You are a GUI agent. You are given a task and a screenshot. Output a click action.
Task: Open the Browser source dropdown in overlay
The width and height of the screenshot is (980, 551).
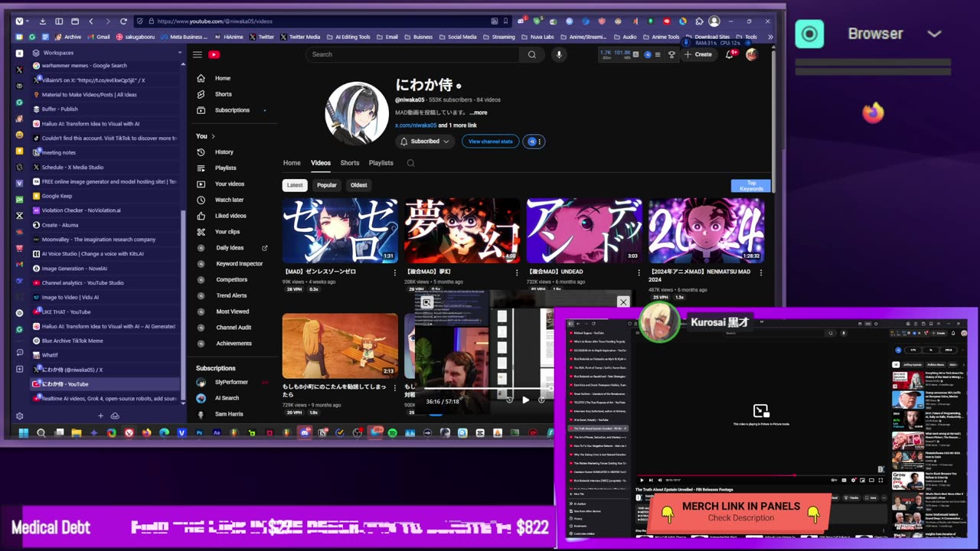pyautogui.click(x=934, y=34)
